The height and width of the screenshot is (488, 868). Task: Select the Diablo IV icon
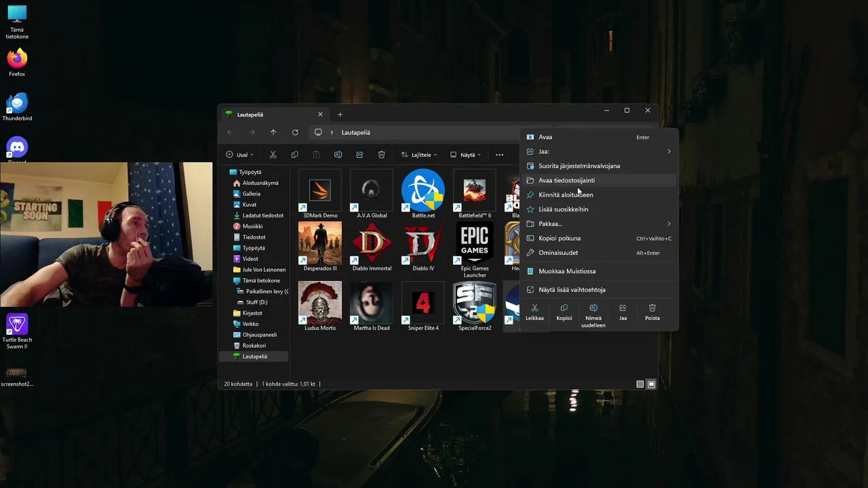[x=423, y=243]
